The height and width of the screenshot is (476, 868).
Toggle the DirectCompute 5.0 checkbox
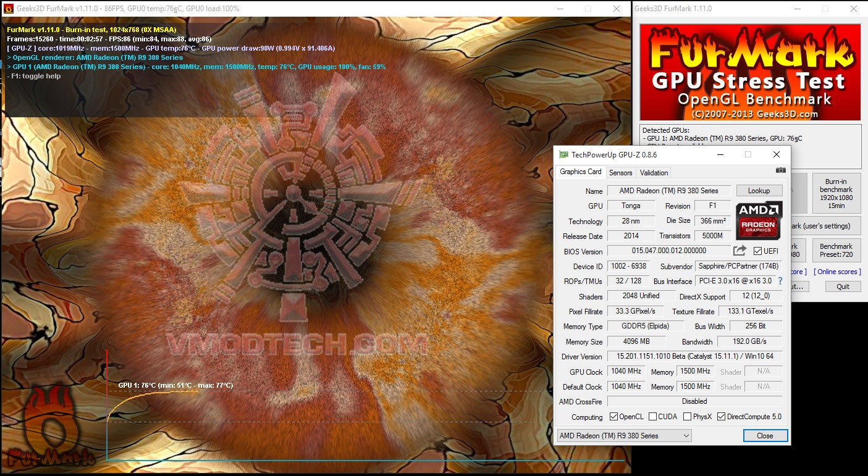(721, 417)
